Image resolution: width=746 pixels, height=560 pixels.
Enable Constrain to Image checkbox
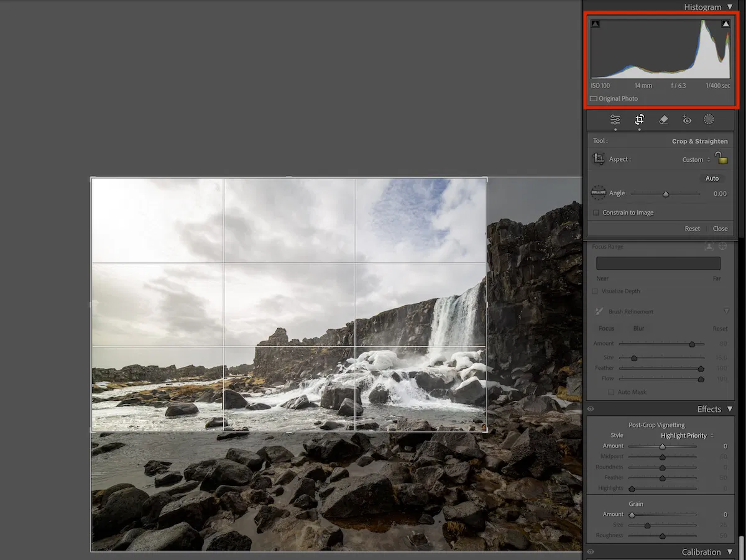tap(596, 213)
